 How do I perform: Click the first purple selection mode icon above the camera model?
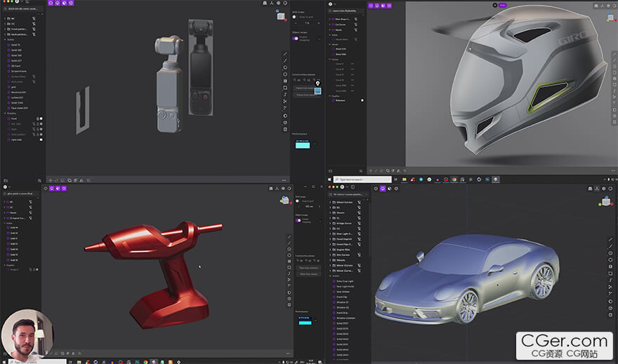point(51,3)
